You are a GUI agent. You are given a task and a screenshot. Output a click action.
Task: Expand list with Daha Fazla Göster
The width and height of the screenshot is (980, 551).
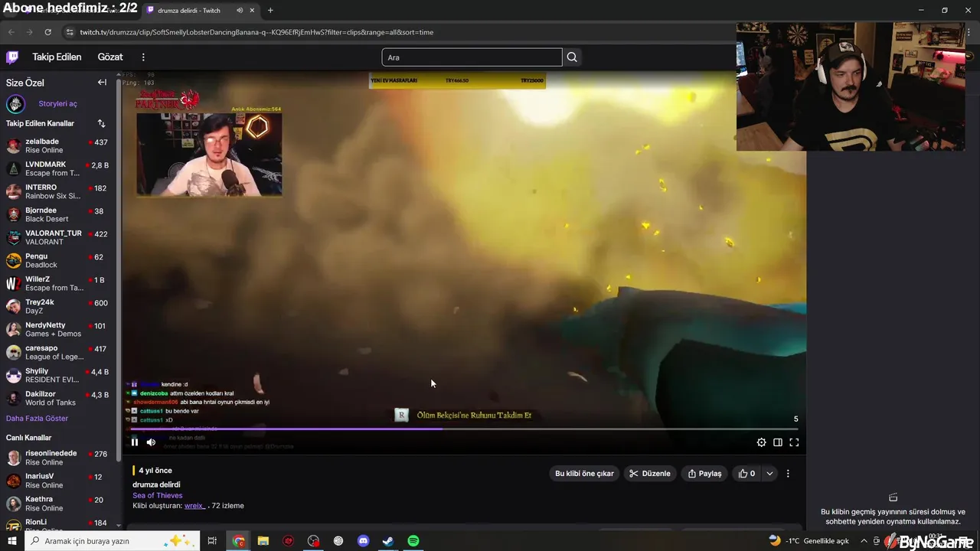click(37, 419)
